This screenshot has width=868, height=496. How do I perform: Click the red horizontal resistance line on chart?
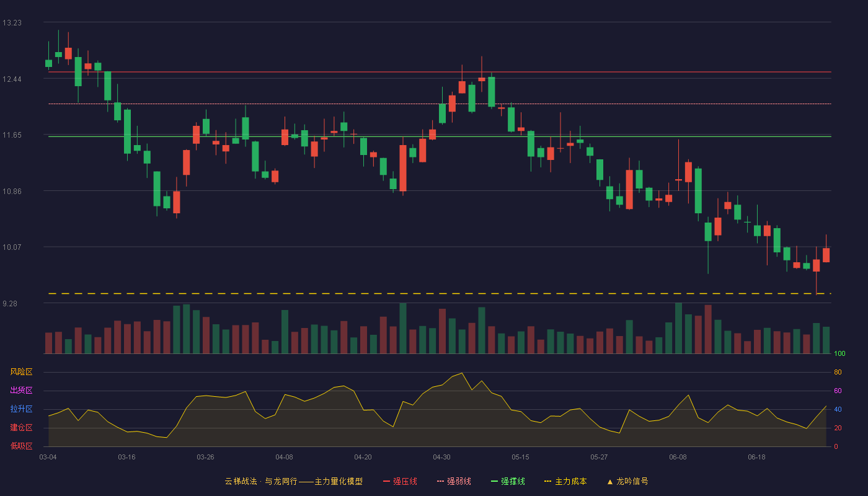(x=440, y=72)
